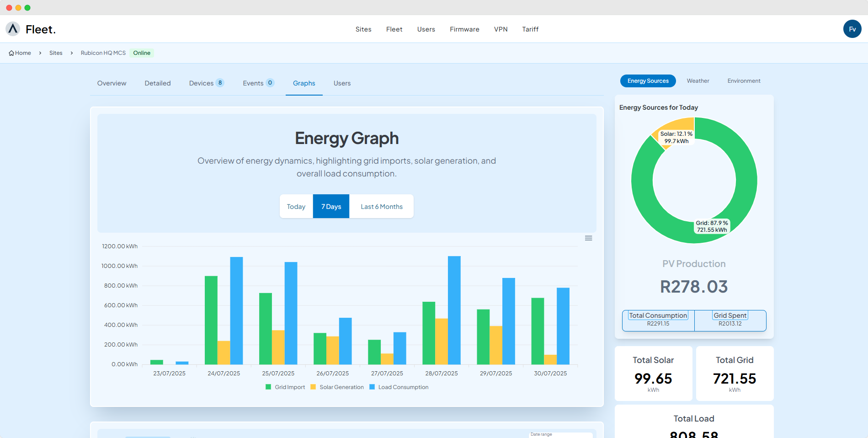Expand the Total Consumption details

click(x=658, y=315)
